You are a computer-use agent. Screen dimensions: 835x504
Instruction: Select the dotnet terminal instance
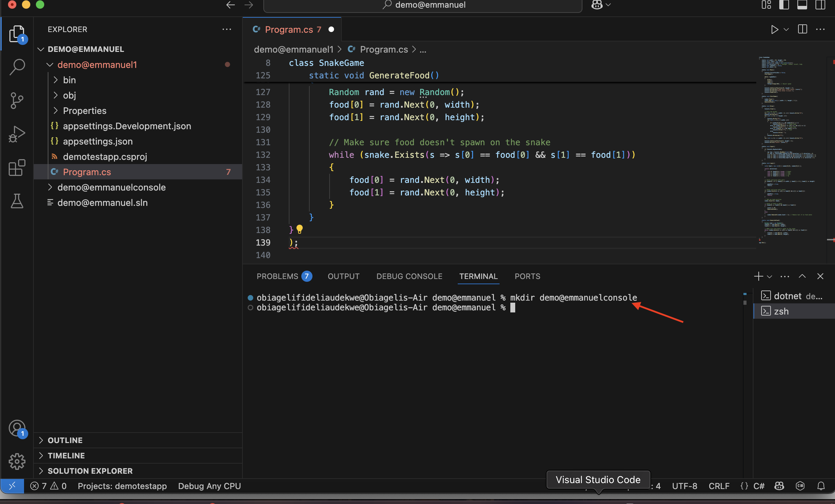pyautogui.click(x=794, y=296)
